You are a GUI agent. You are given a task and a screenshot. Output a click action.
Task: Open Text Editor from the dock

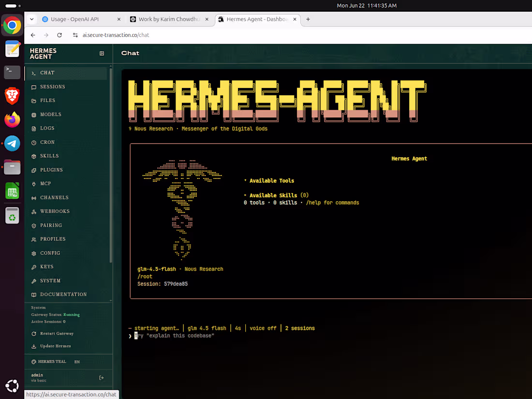tap(12, 48)
